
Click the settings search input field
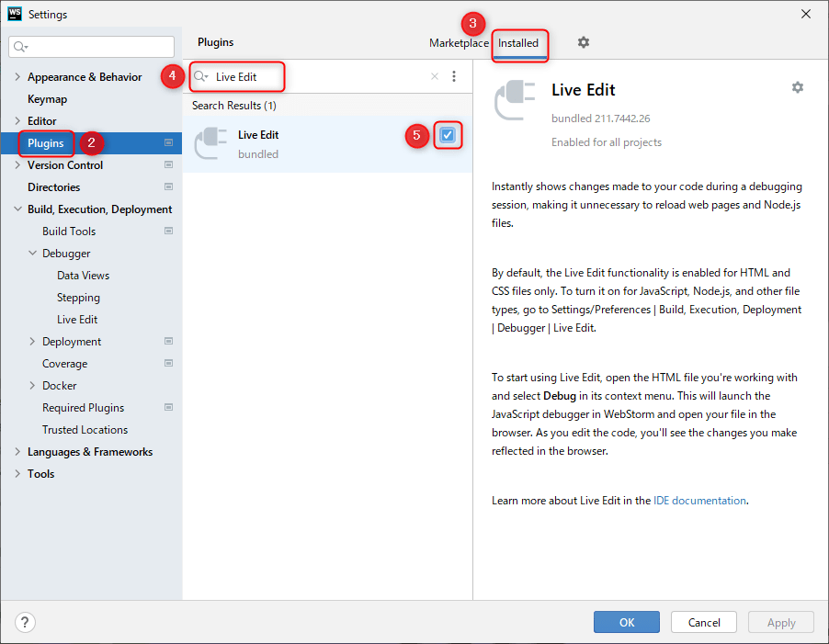(92, 47)
